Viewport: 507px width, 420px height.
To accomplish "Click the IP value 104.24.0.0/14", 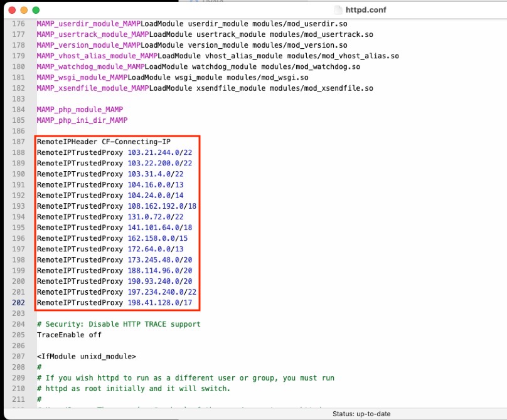I will coord(155,196).
